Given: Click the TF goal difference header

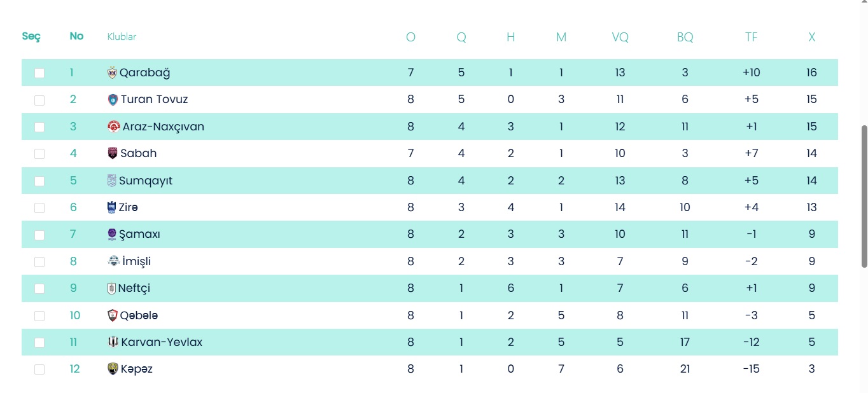Looking at the screenshot, I should [751, 38].
